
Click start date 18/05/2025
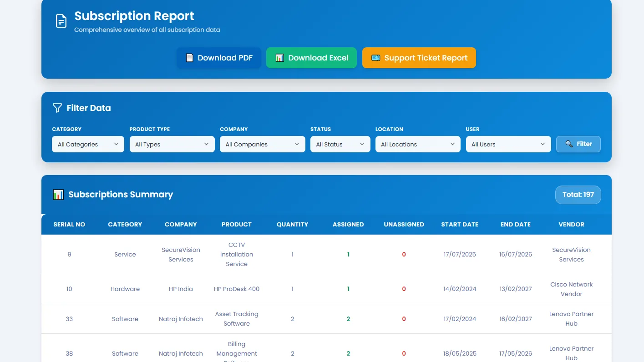460,353
